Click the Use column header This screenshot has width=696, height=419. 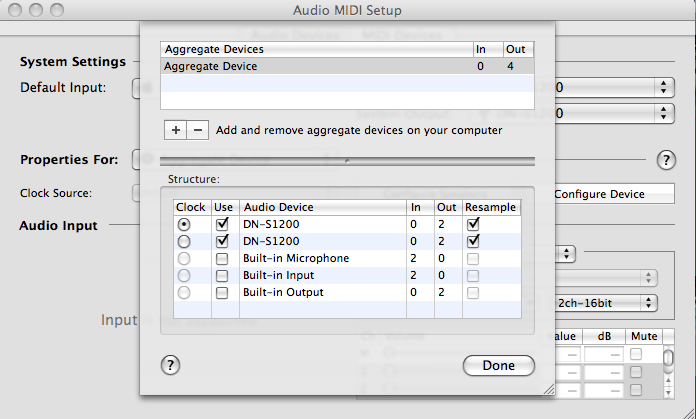click(225, 207)
